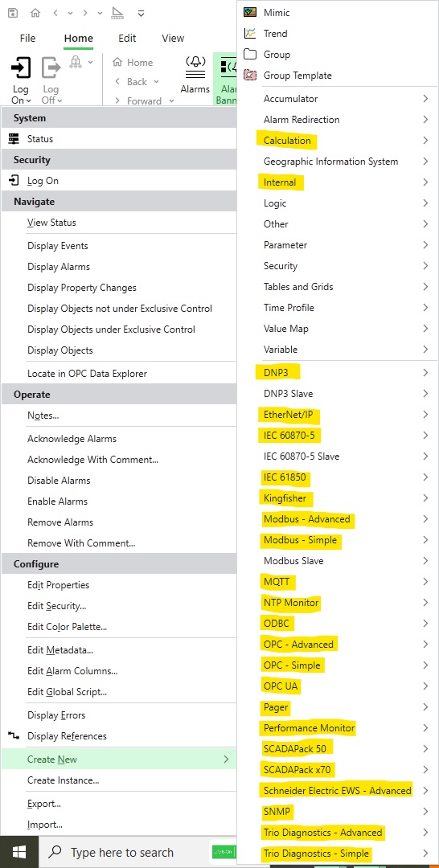This screenshot has height=868, width=439.
Task: Expand the Back history dropdown
Action: (x=156, y=81)
